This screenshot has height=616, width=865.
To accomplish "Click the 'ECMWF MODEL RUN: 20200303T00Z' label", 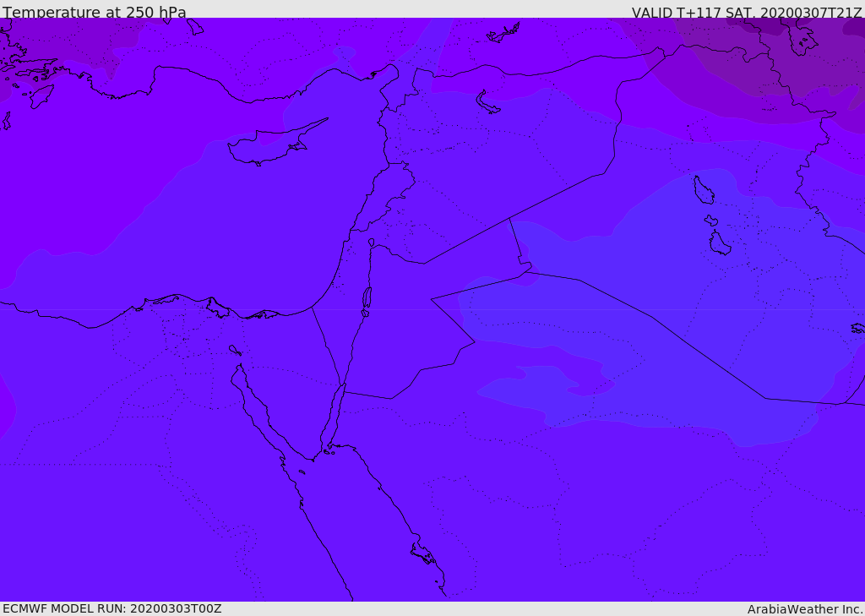I will (112, 608).
